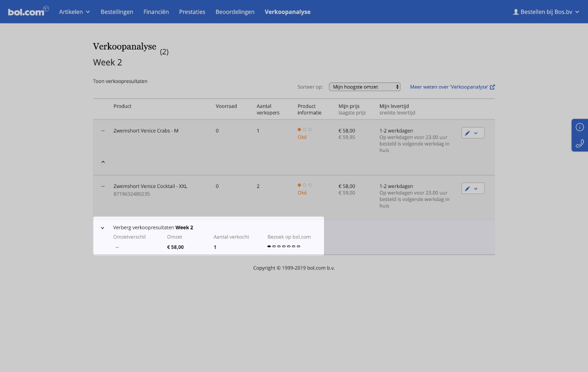Image resolution: width=588 pixels, height=372 pixels.
Task: Go to Financiën in the navigation
Action: click(x=156, y=12)
